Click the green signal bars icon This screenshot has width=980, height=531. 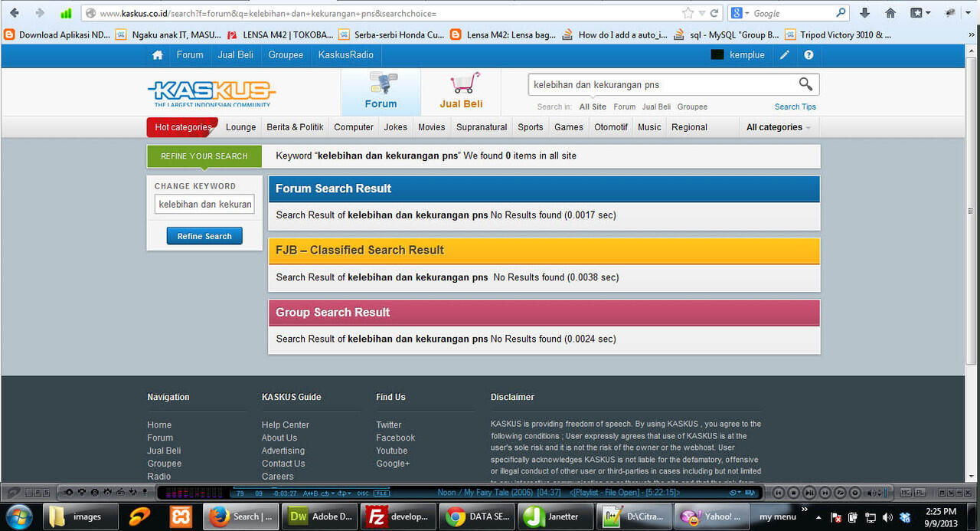tap(66, 13)
